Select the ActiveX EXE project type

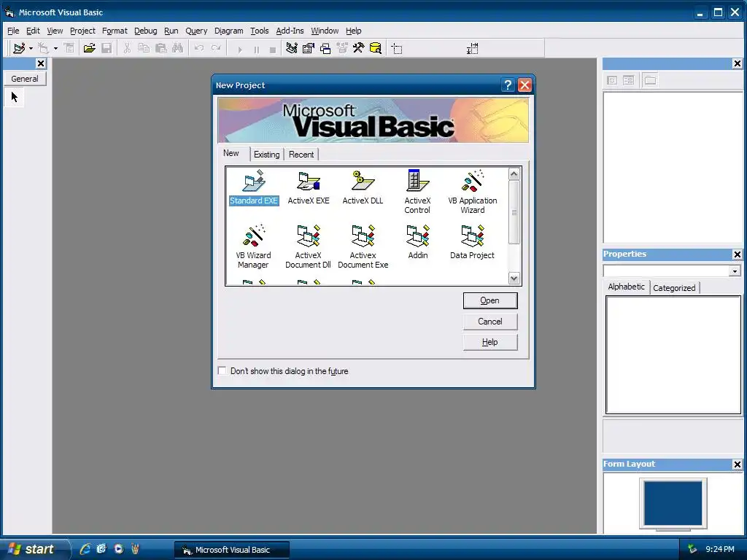click(309, 187)
